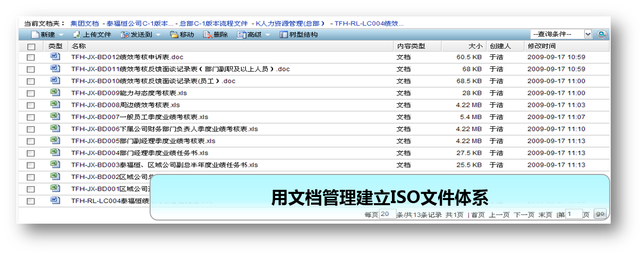Image resolution: width=644 pixels, height=257 pixels.
Task: Check the box for the BD010 row
Action: click(31, 81)
